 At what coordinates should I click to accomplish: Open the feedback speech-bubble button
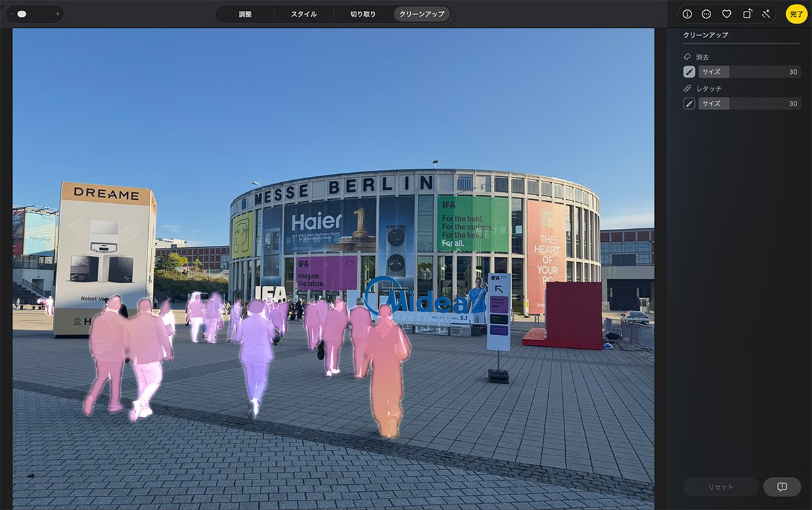tap(782, 487)
